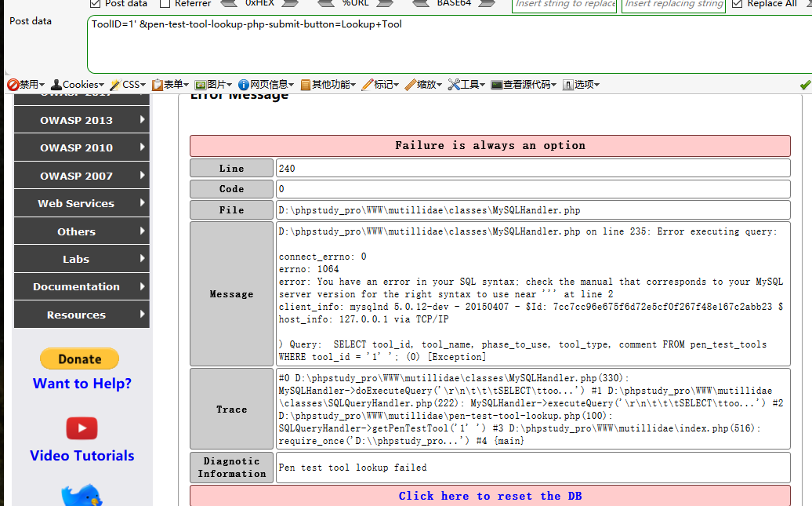
Task: Open the Resources sidebar menu
Action: tap(82, 314)
